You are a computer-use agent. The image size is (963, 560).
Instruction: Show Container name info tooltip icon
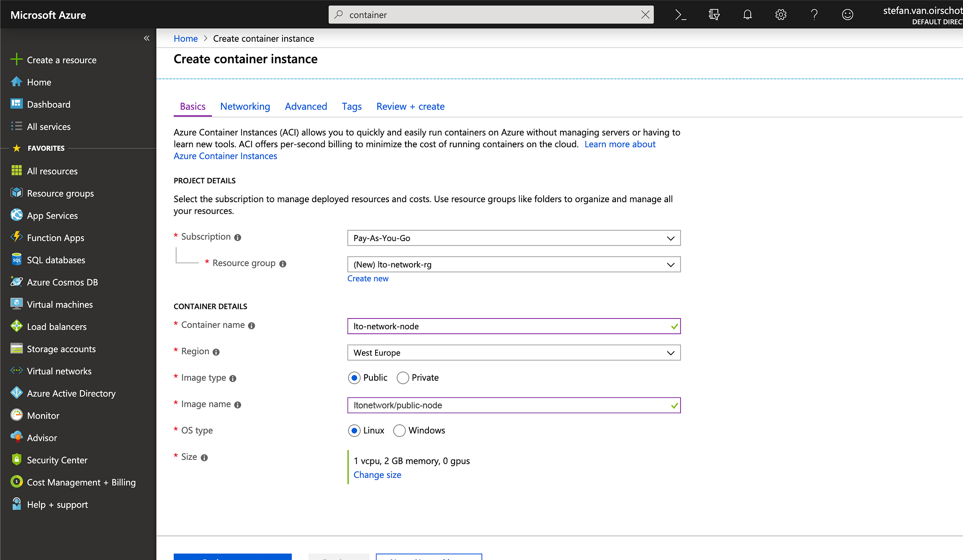[252, 326]
